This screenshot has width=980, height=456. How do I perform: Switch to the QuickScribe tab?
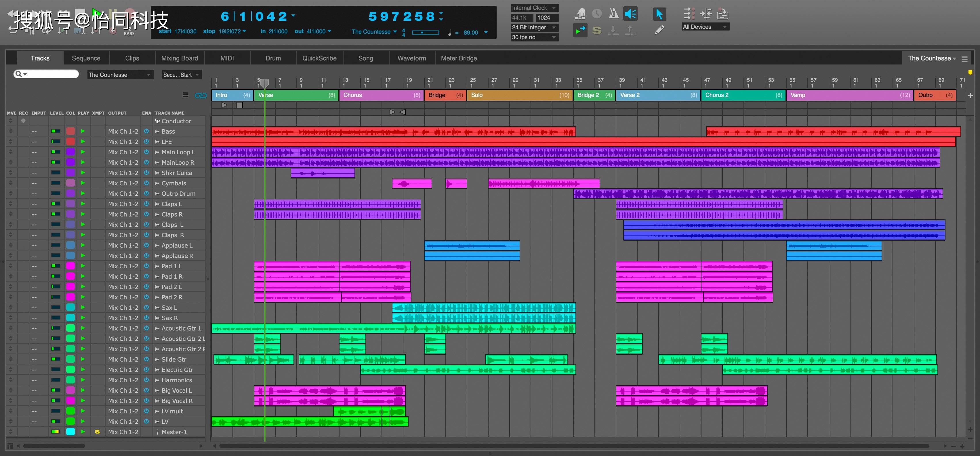coord(319,58)
